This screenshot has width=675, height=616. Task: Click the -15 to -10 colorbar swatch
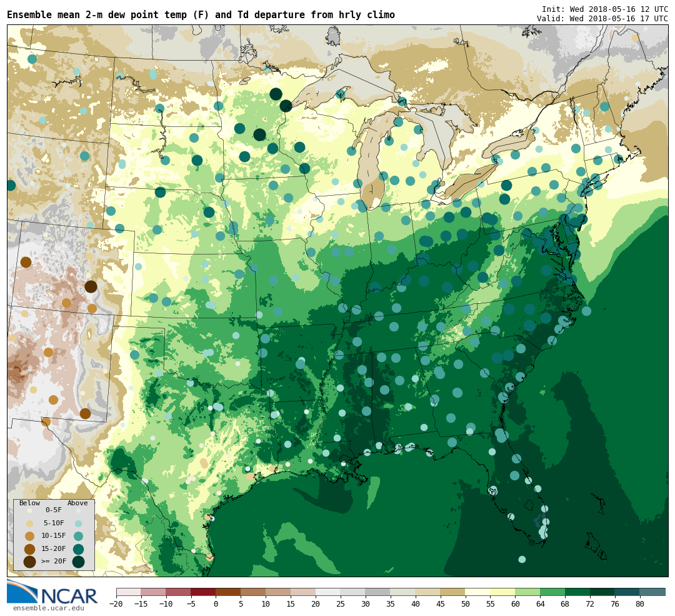click(154, 592)
